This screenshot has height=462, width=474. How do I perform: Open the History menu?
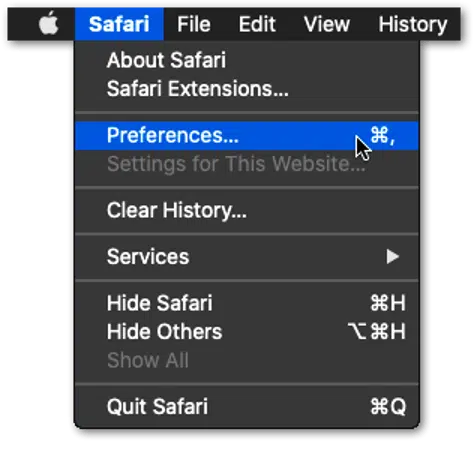point(413,25)
